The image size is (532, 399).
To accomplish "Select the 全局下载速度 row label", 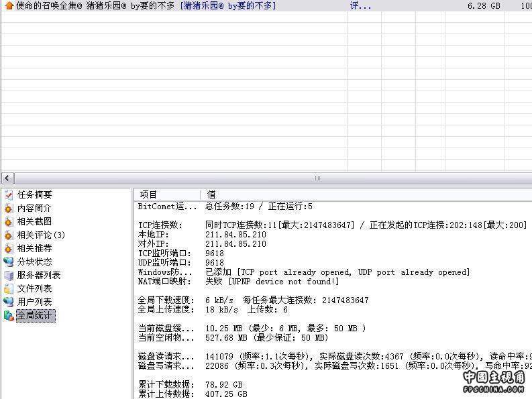I will click(x=166, y=300).
